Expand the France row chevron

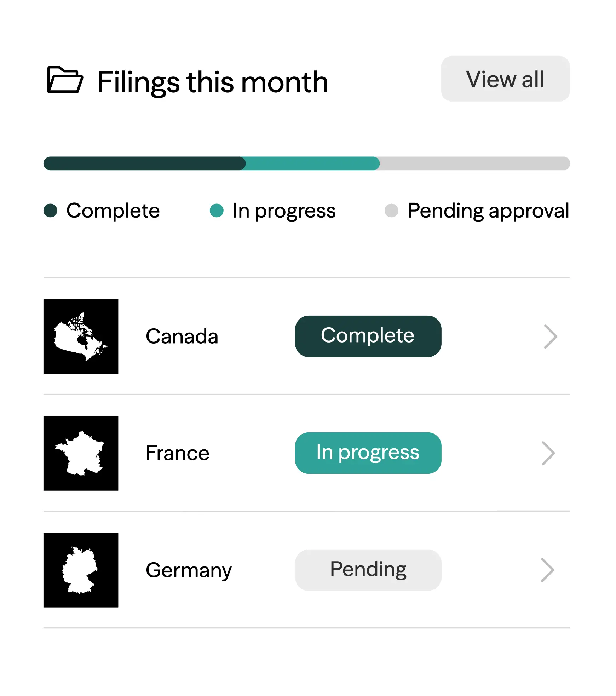click(x=548, y=453)
